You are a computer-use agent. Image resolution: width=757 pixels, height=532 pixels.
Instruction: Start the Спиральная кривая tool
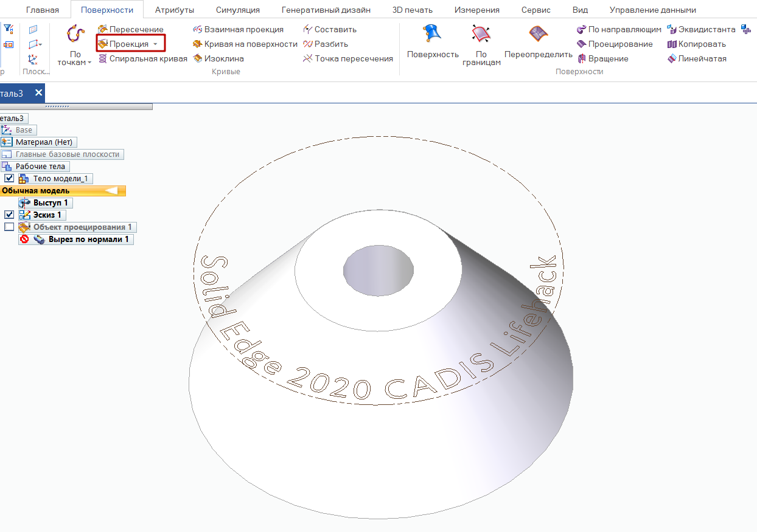[143, 58]
